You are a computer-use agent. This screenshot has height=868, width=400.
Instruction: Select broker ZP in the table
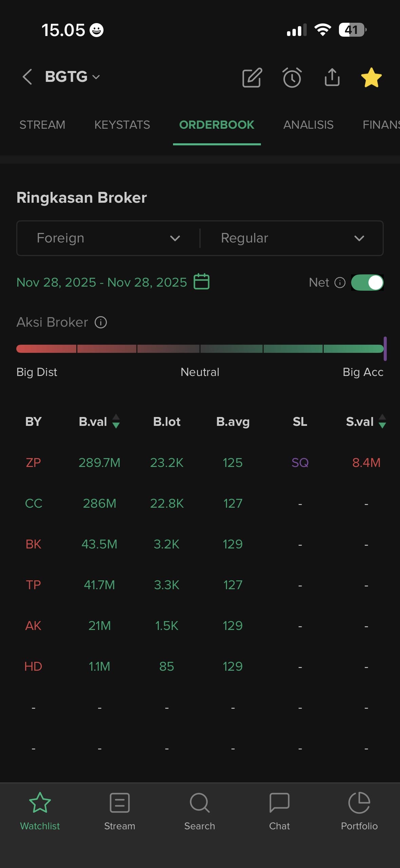click(33, 463)
